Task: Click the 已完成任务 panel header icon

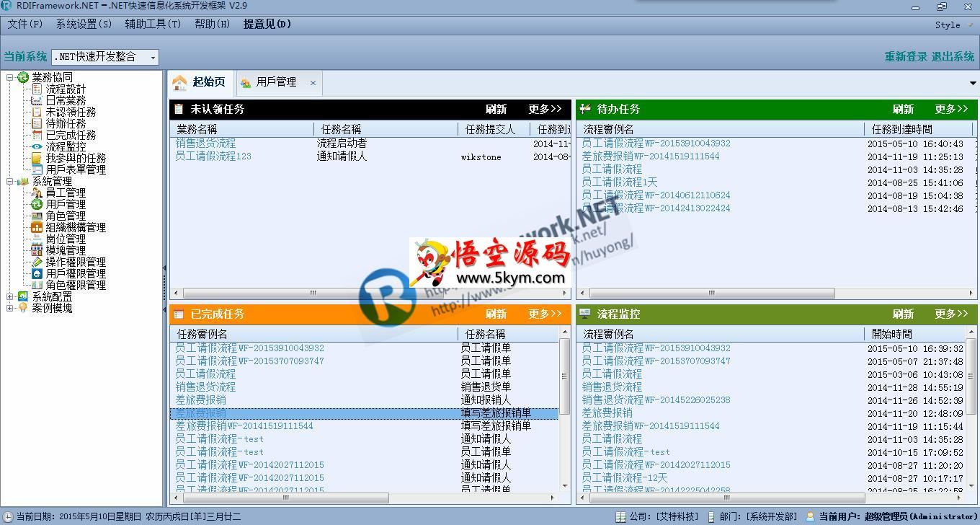Action: pyautogui.click(x=179, y=314)
